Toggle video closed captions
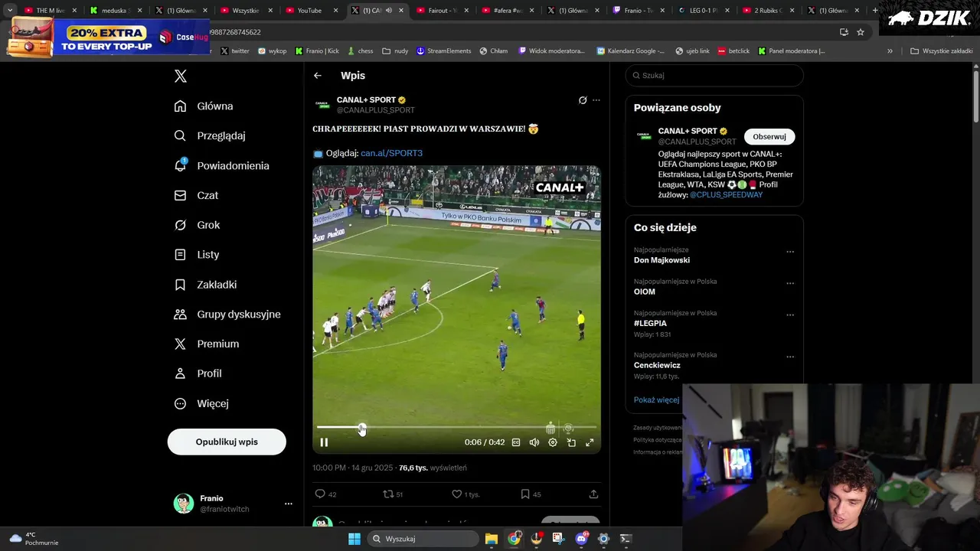 516,442
